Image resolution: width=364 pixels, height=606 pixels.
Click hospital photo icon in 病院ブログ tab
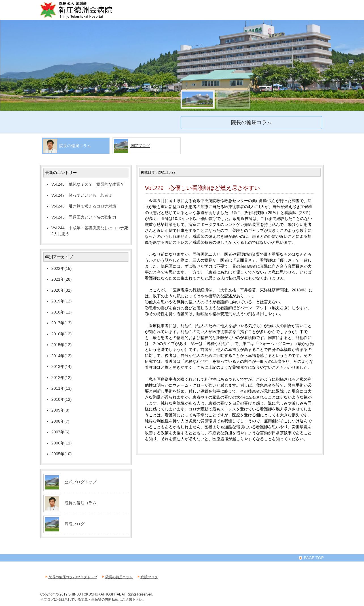[121, 146]
